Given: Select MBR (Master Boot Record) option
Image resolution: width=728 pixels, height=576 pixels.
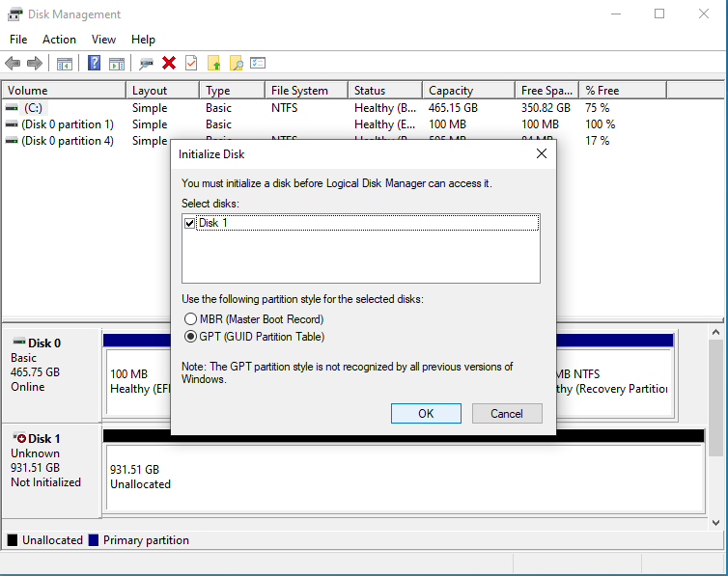Looking at the screenshot, I should tap(190, 319).
